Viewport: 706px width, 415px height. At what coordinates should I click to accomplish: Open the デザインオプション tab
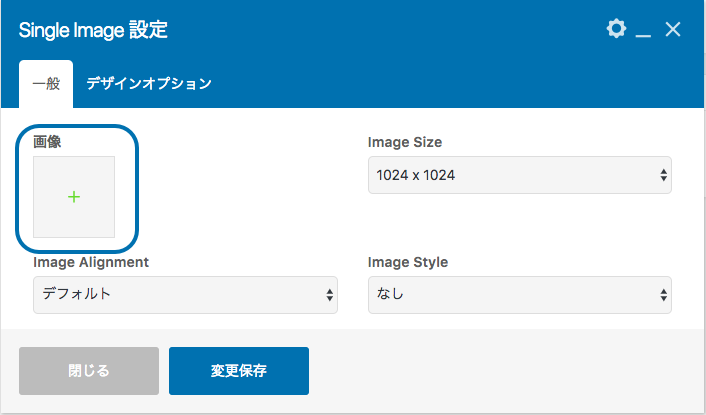pyautogui.click(x=149, y=84)
